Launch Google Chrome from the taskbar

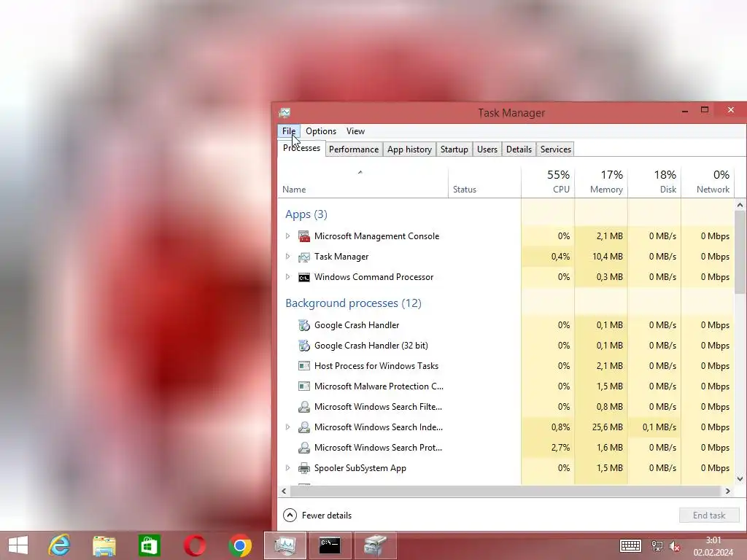click(x=239, y=545)
